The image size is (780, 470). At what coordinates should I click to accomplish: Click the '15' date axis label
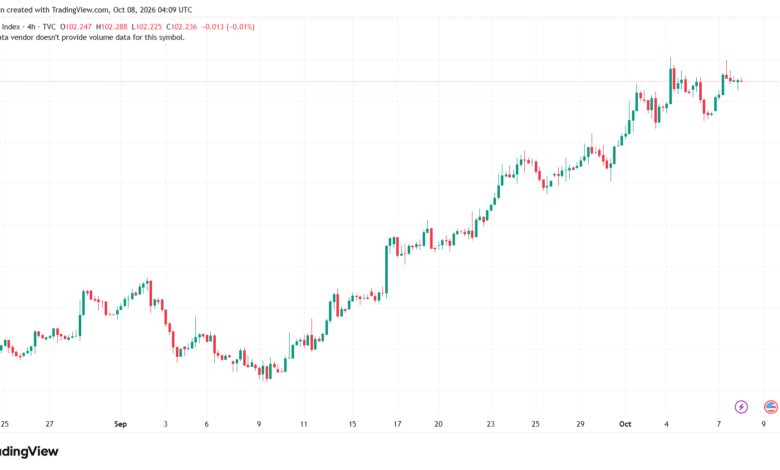pos(352,424)
